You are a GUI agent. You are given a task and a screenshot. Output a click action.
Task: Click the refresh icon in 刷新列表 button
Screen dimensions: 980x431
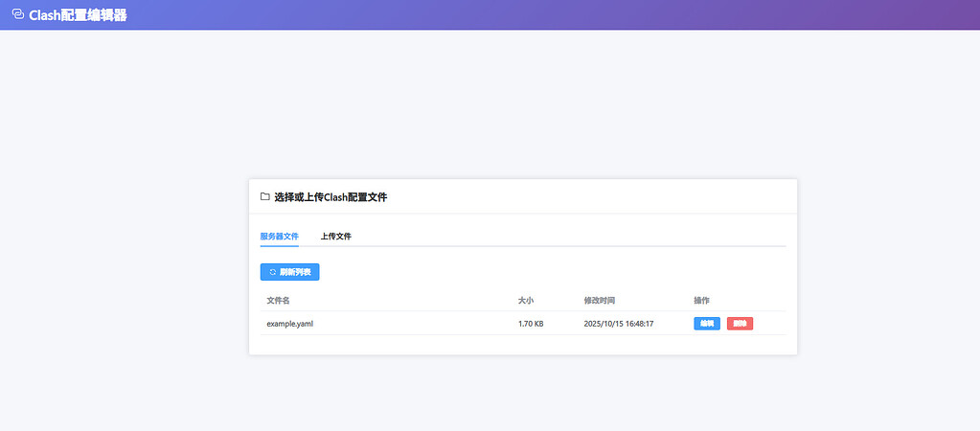[x=272, y=272]
